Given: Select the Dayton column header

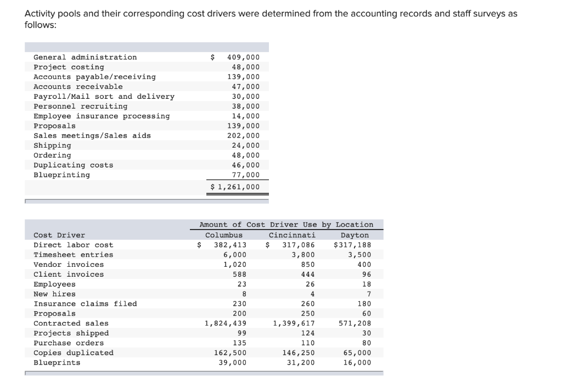Looking at the screenshot, I should [x=355, y=234].
